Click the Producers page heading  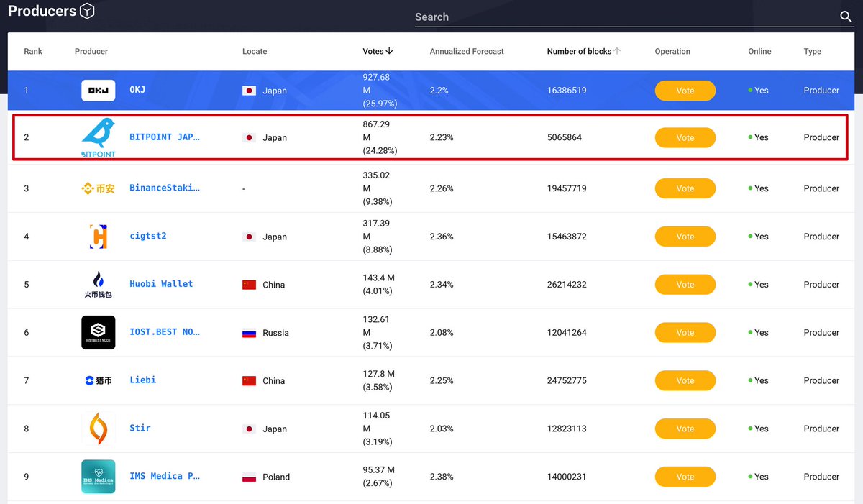pos(42,12)
